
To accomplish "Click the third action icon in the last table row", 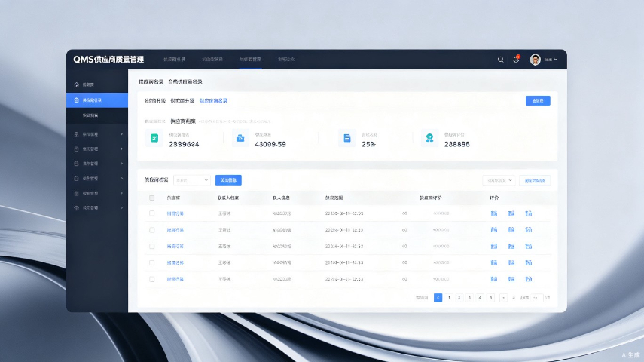I will 529,279.
